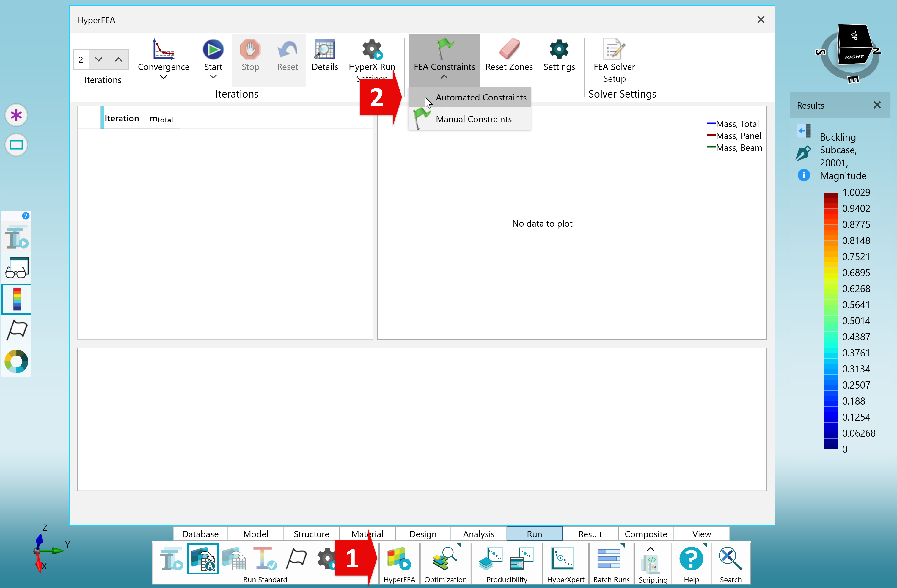The image size is (897, 588).
Task: Select Automated Constraints
Action: coord(469,97)
